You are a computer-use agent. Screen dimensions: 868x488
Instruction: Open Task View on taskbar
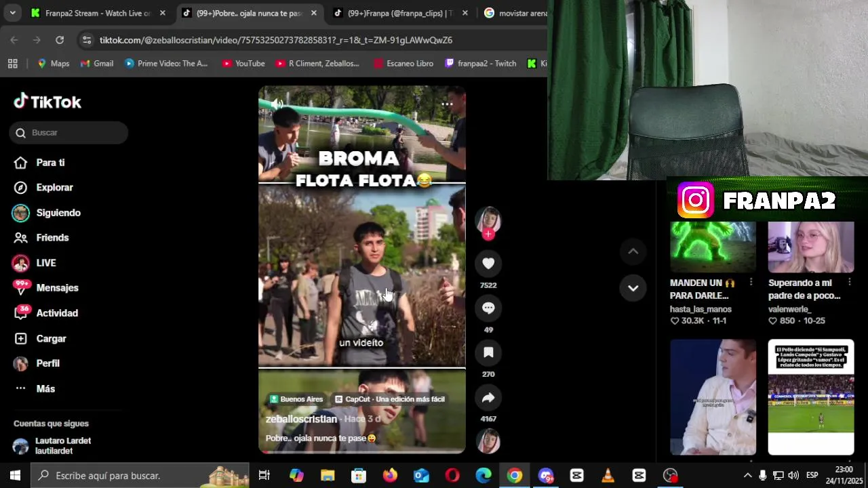click(x=264, y=475)
